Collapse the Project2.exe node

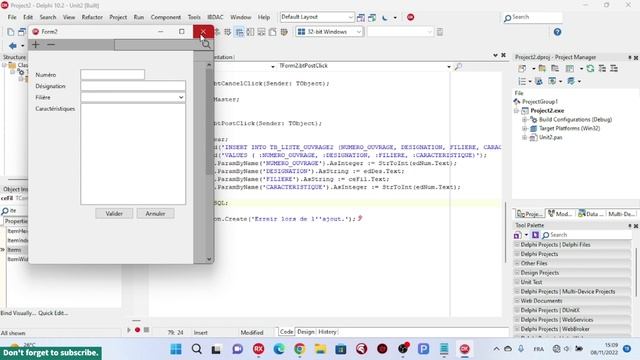point(516,111)
